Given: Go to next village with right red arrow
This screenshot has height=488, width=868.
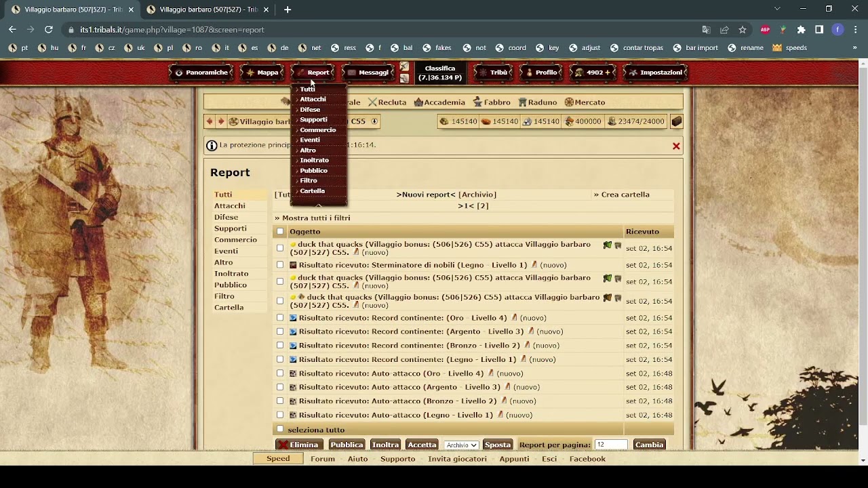Looking at the screenshot, I should (221, 121).
